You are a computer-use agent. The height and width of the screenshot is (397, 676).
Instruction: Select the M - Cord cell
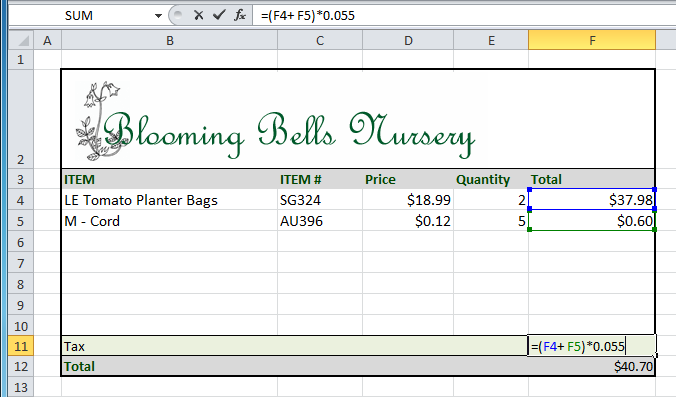[x=170, y=221]
